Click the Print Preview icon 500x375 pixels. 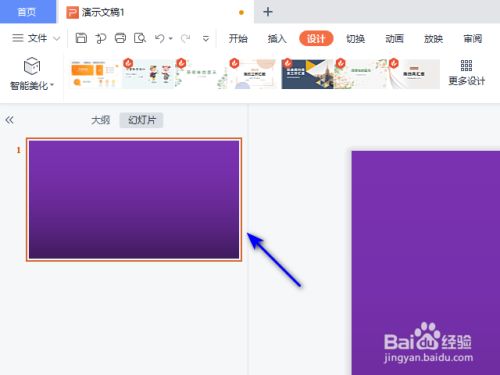[x=140, y=38]
